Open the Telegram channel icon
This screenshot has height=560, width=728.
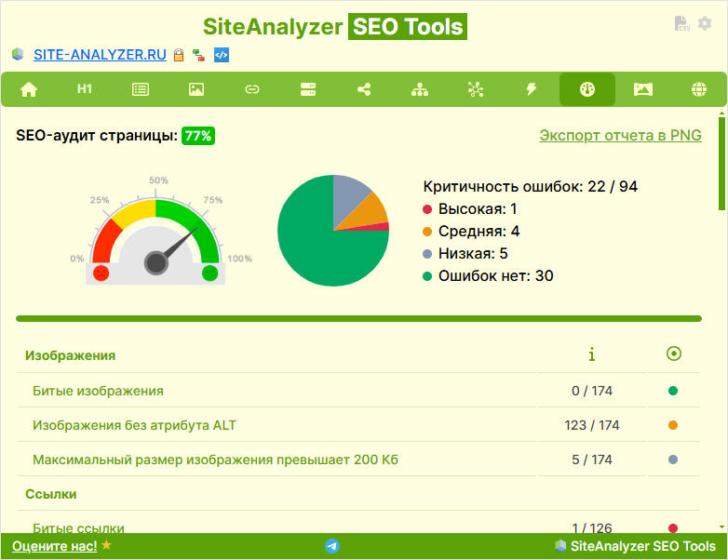pos(332,546)
